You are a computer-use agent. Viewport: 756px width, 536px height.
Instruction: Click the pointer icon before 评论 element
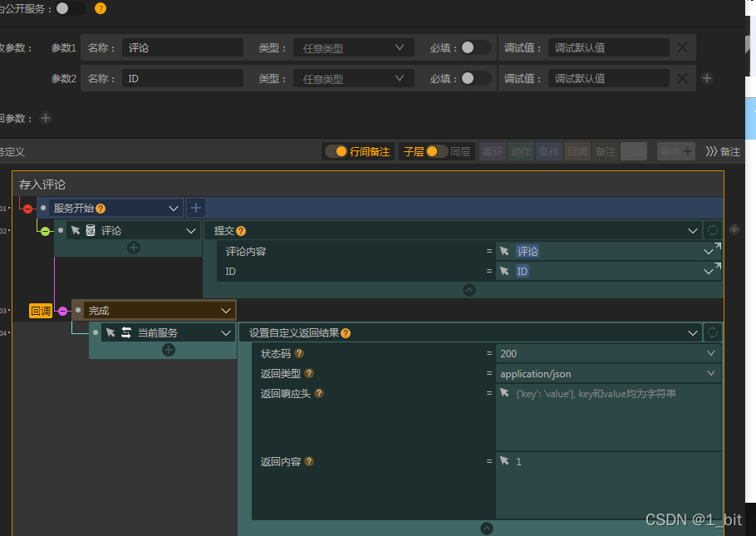coord(76,230)
